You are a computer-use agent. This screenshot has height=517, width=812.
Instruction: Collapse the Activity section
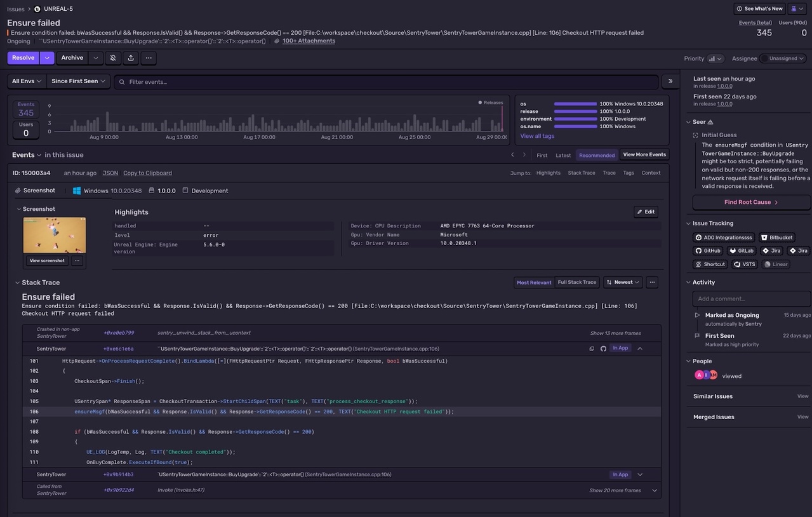pyautogui.click(x=688, y=283)
